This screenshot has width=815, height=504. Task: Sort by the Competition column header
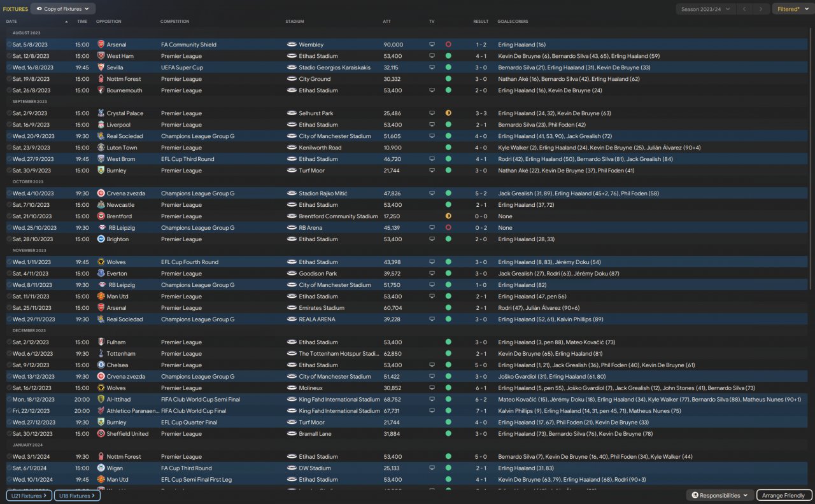(175, 22)
